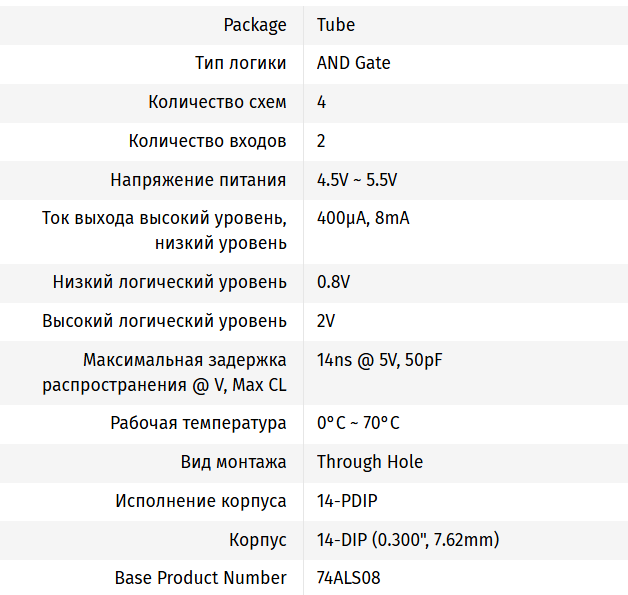628x595 pixels.
Task: Click the "Вид монтажа" label
Action: tap(233, 462)
